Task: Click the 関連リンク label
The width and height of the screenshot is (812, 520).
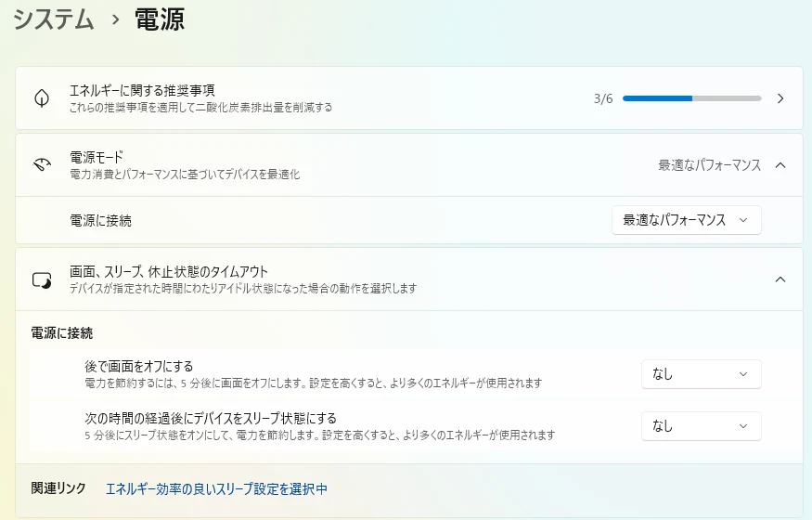Action: [58, 488]
